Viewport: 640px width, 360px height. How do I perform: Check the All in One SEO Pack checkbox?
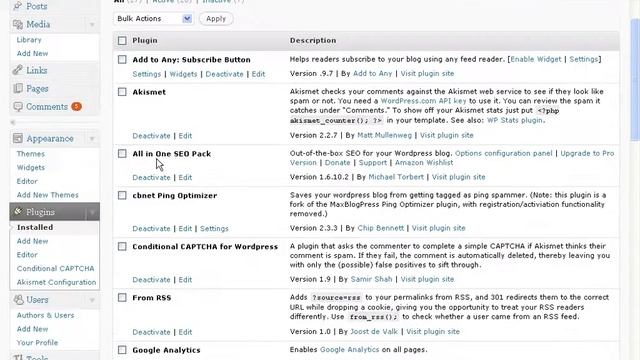point(122,153)
